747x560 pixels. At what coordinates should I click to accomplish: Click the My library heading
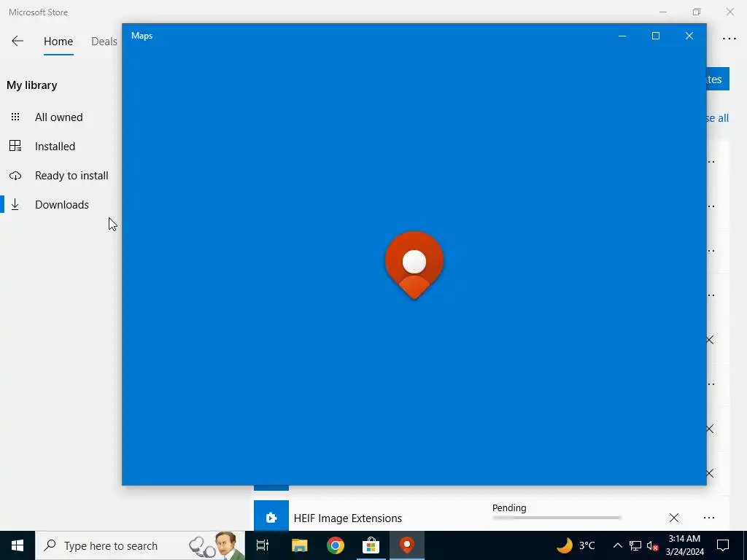click(x=32, y=85)
